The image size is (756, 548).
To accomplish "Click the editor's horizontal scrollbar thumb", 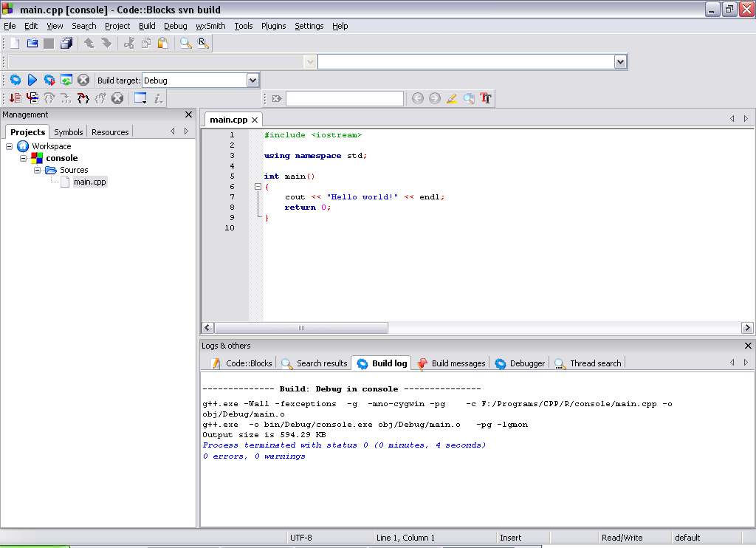I will pos(301,328).
